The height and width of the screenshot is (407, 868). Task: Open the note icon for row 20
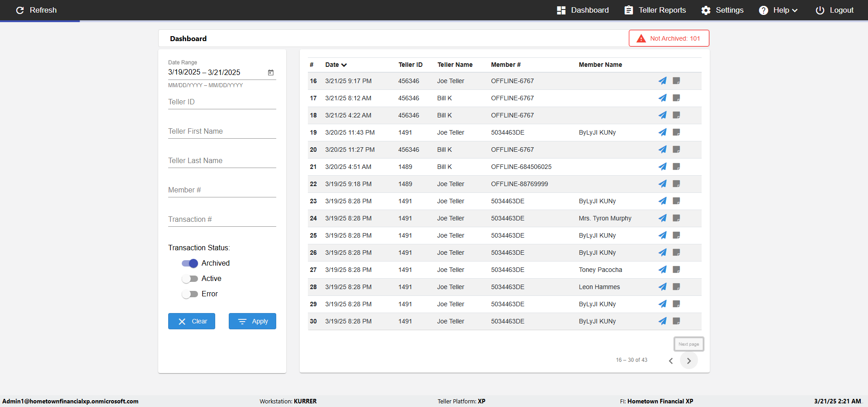click(x=676, y=150)
